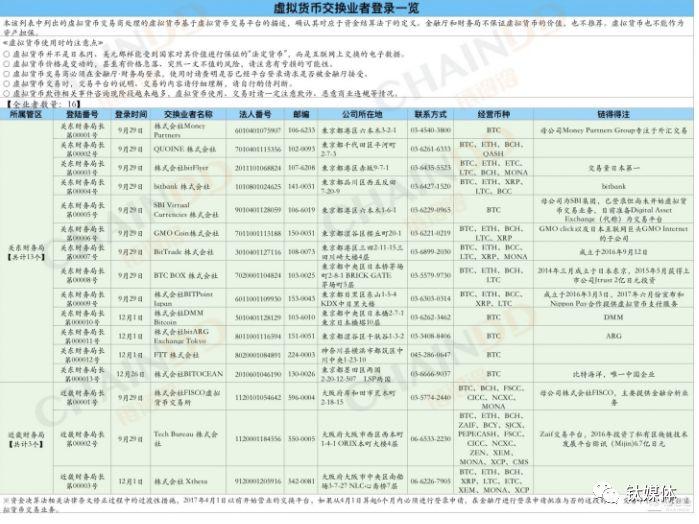Click corporate number 1010801024625
The image size is (699, 524).
coord(258,186)
